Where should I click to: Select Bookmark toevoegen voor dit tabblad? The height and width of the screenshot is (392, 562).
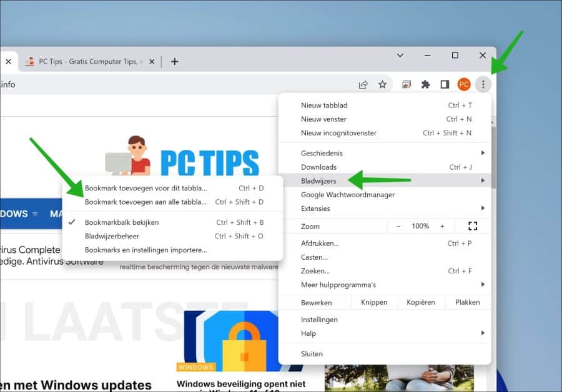172,188
